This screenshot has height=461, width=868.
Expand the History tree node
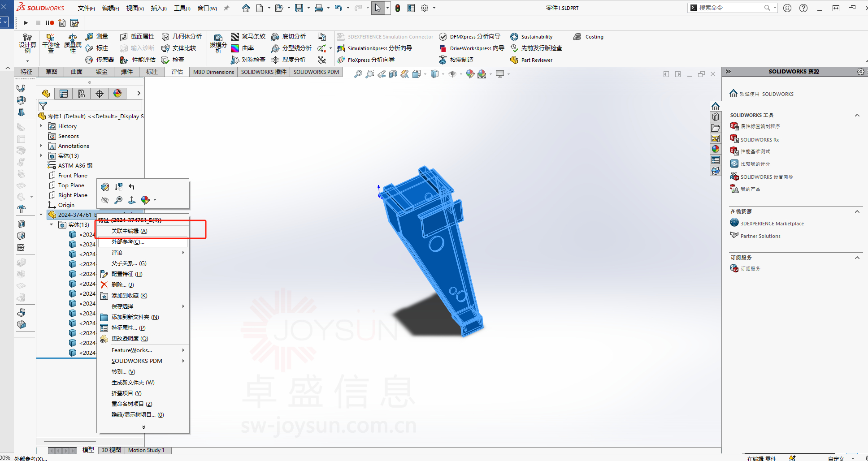pos(41,126)
